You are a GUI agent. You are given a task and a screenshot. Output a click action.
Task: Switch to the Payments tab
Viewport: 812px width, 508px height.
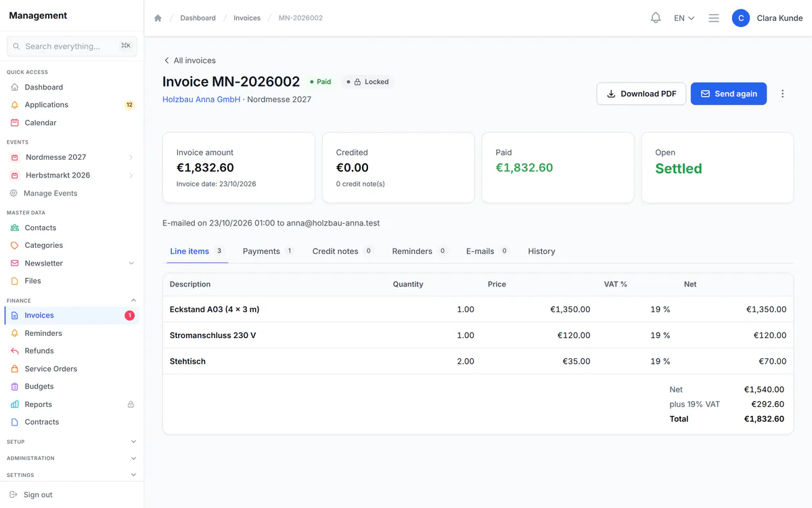[x=268, y=251]
